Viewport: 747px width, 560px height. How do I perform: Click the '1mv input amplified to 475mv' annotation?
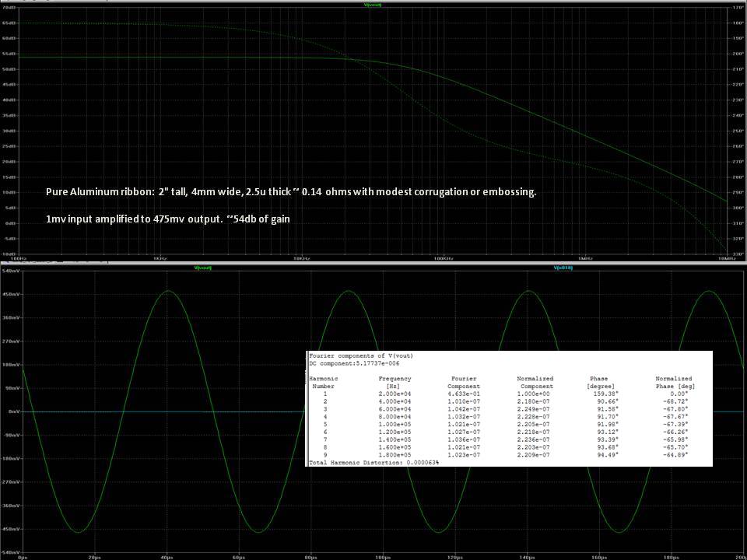[x=168, y=219]
